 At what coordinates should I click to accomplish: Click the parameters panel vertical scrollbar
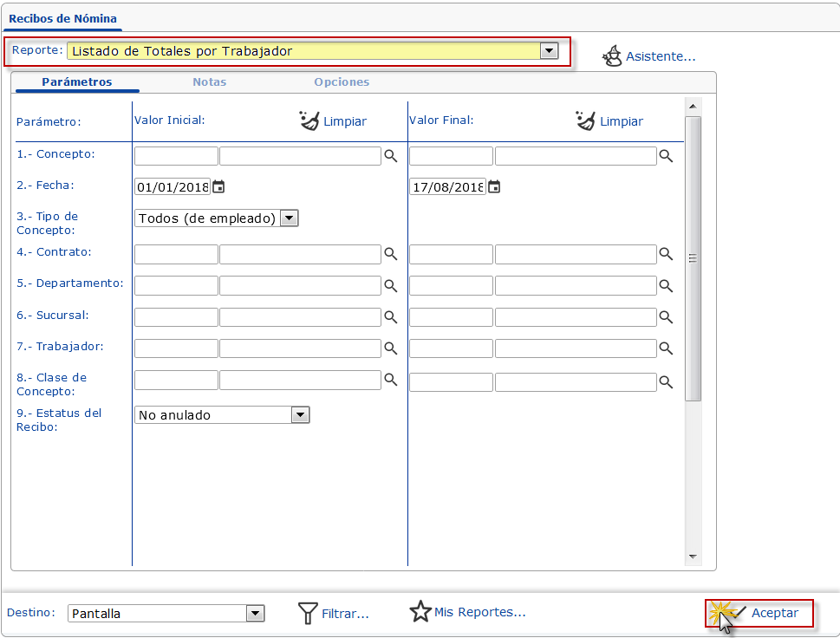(693, 258)
